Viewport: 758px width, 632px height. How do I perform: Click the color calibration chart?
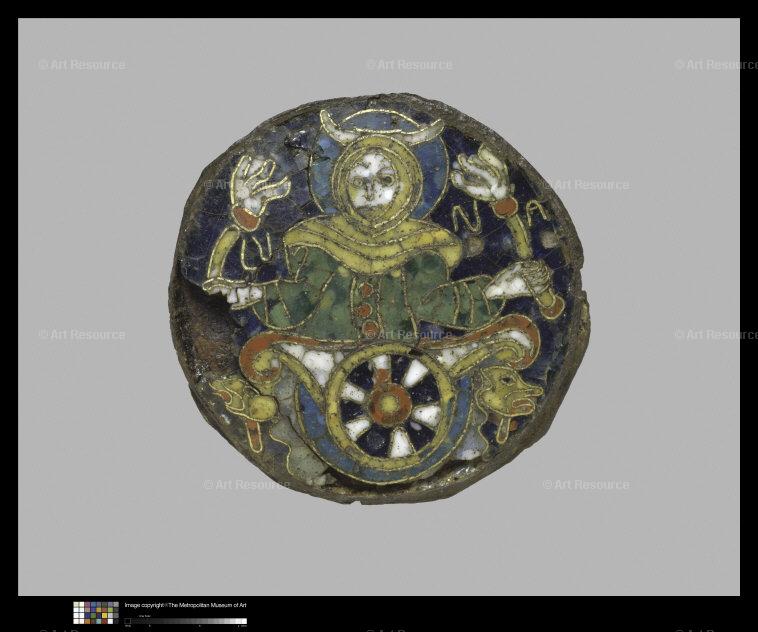click(x=96, y=613)
